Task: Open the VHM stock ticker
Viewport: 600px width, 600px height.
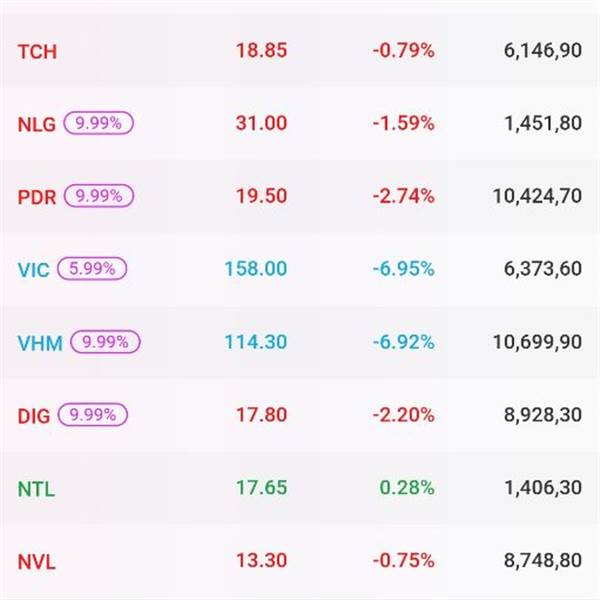Action: click(x=40, y=343)
